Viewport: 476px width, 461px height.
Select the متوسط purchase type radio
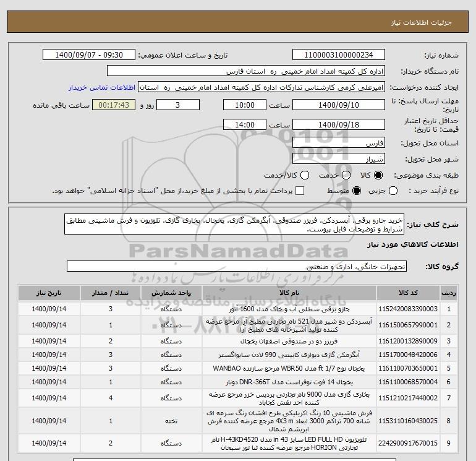(x=357, y=191)
